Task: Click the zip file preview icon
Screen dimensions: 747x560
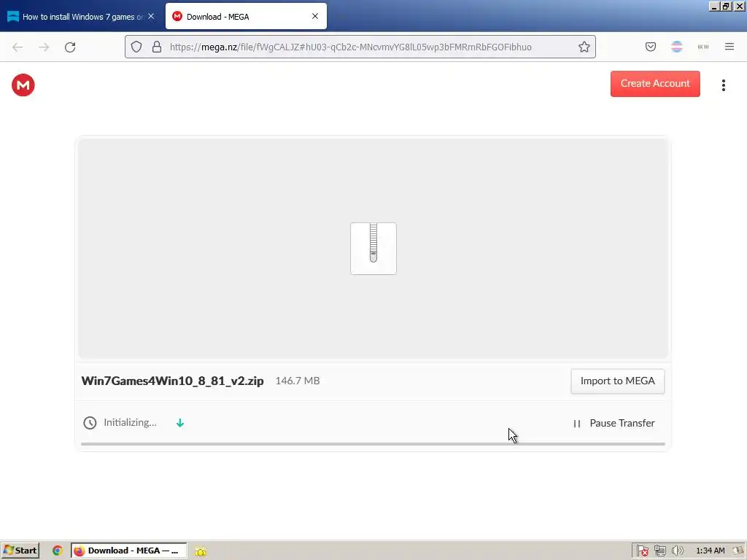Action: click(x=373, y=248)
